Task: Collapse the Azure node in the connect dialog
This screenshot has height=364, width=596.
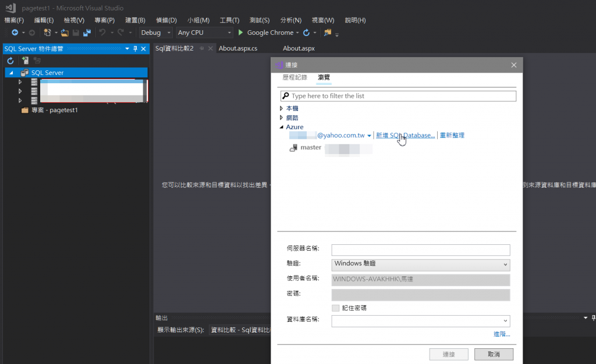Action: [282, 127]
